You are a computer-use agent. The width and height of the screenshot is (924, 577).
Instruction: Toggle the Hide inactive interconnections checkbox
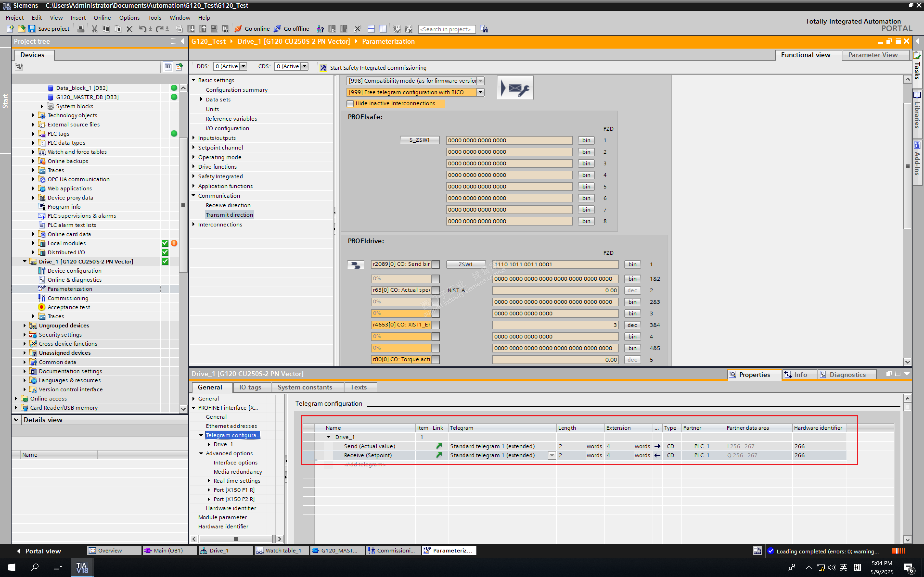click(350, 104)
